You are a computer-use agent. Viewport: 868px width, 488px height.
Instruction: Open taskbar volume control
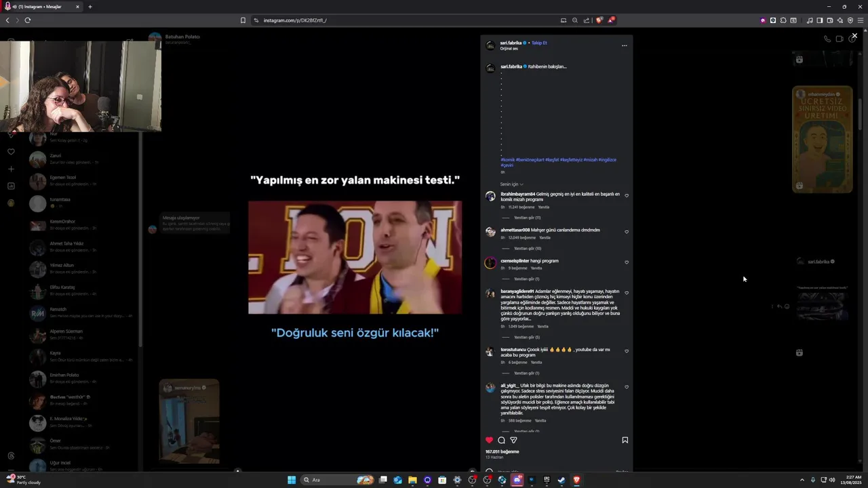pyautogui.click(x=832, y=480)
